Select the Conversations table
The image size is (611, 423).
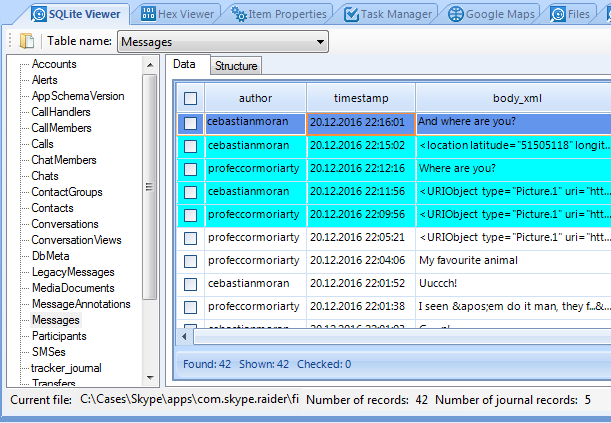(65, 224)
